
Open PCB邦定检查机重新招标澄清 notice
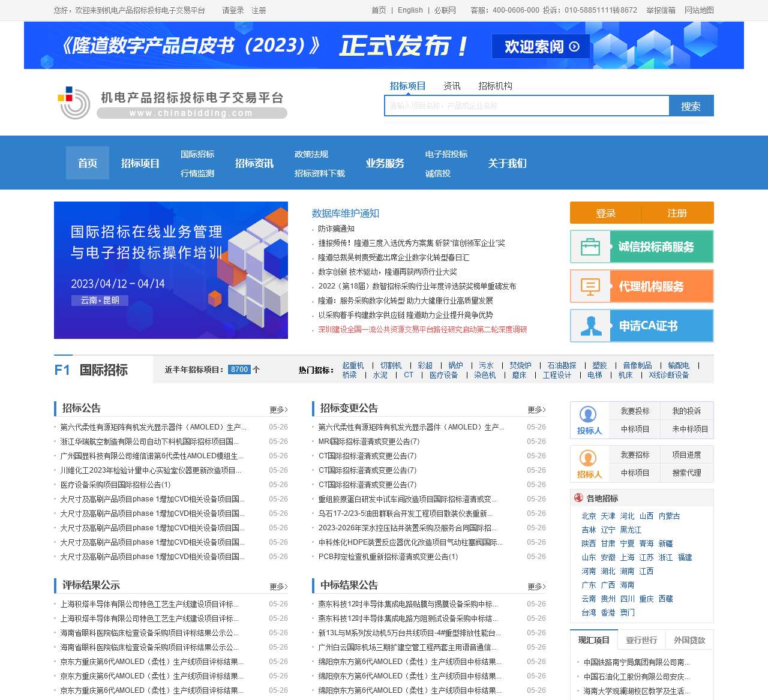click(388, 557)
